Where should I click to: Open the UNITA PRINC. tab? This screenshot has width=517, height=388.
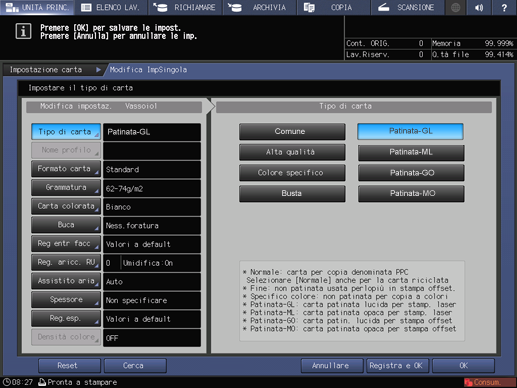tap(37, 7)
